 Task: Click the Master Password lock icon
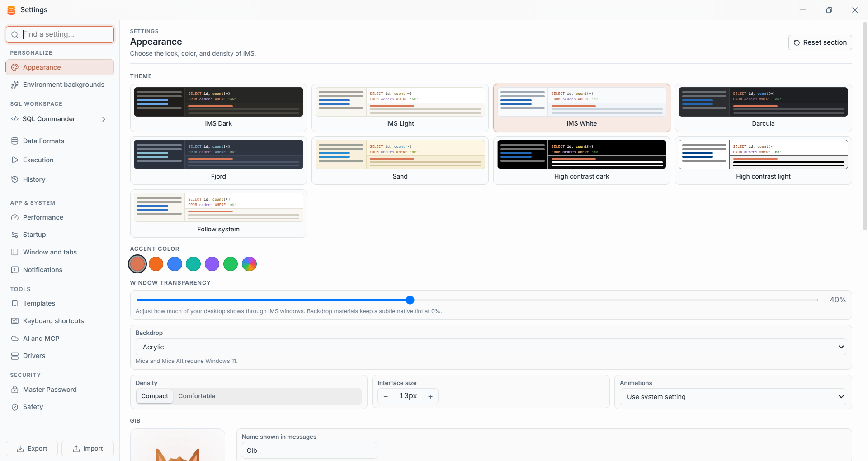click(x=15, y=390)
